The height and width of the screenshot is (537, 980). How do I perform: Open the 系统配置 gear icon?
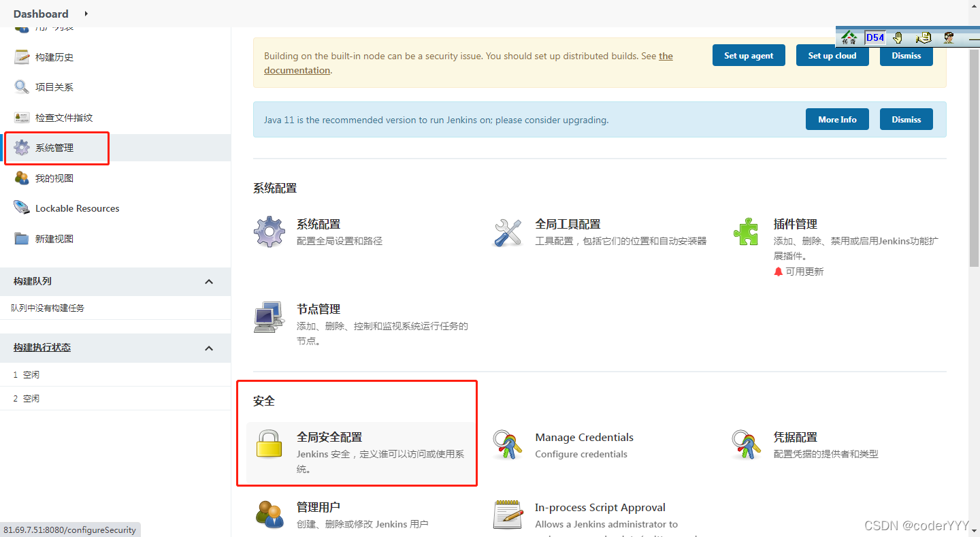click(269, 231)
